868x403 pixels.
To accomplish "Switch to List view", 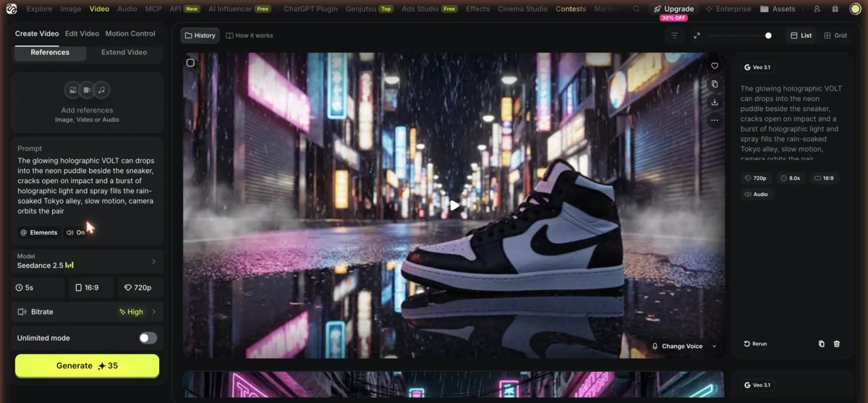I will [801, 35].
